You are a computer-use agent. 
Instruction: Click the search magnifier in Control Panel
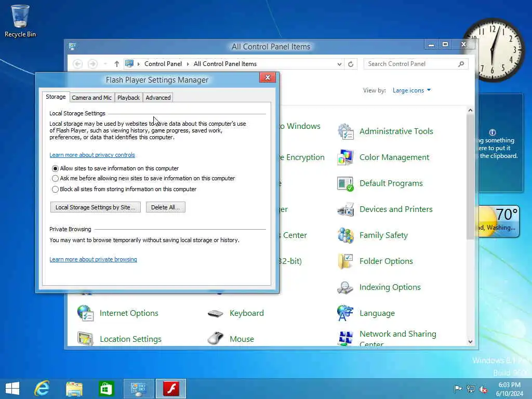click(x=461, y=64)
